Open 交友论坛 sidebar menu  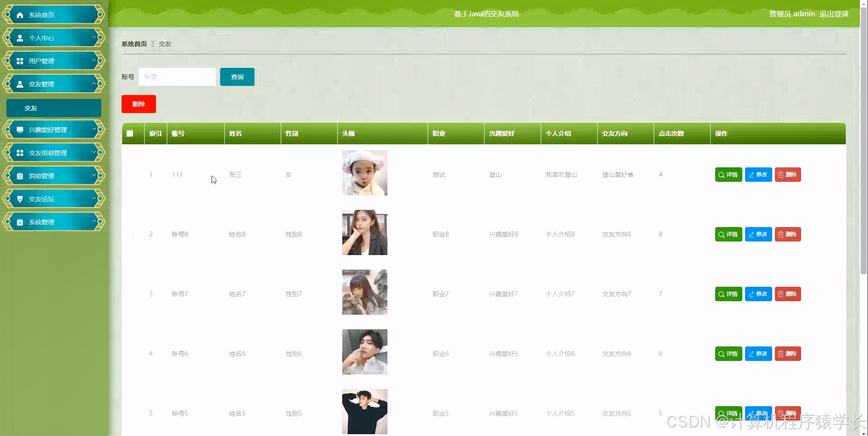coord(54,199)
